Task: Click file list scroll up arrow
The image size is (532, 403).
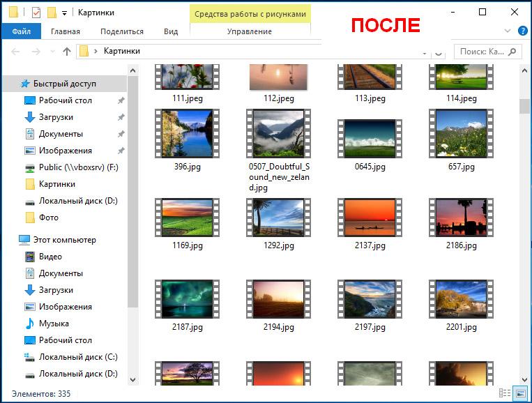Action: pos(524,70)
